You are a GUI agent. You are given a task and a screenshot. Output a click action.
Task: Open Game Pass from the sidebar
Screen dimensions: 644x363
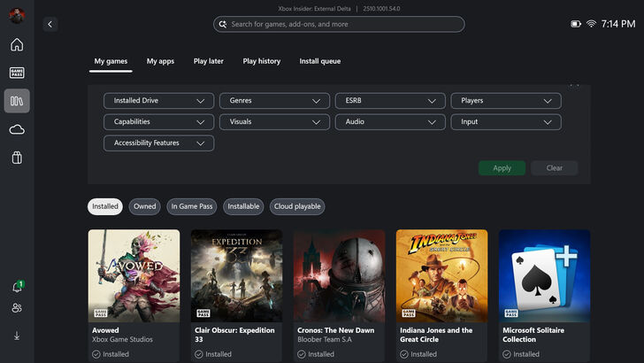click(17, 73)
